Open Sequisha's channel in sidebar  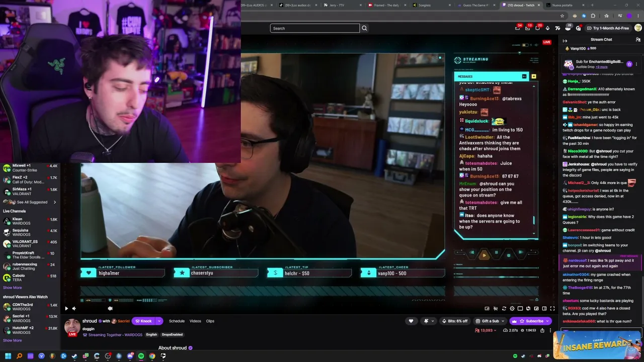[x=30, y=232]
